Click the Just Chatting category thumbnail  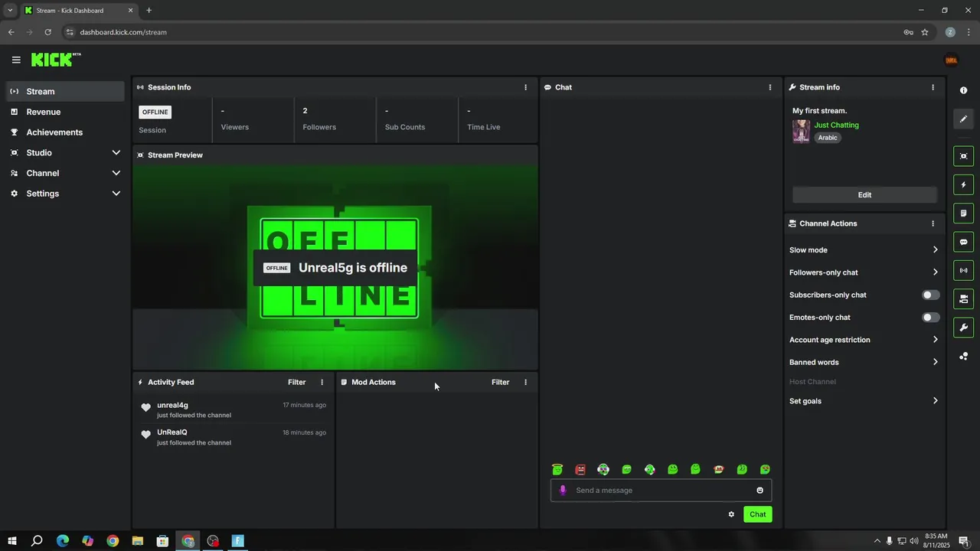(801, 131)
